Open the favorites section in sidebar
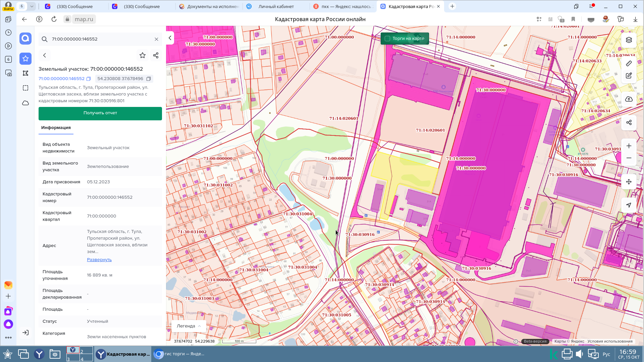The width and height of the screenshot is (644, 362). click(x=25, y=59)
